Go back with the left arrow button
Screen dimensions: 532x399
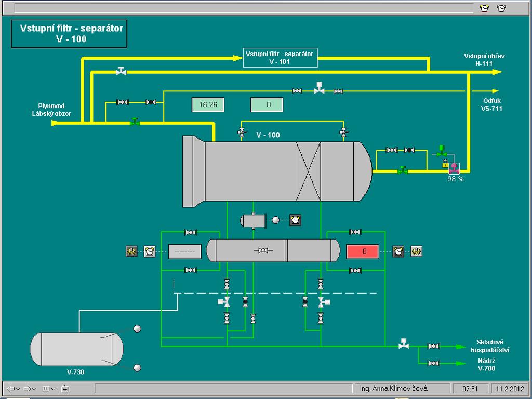[x=10, y=389]
